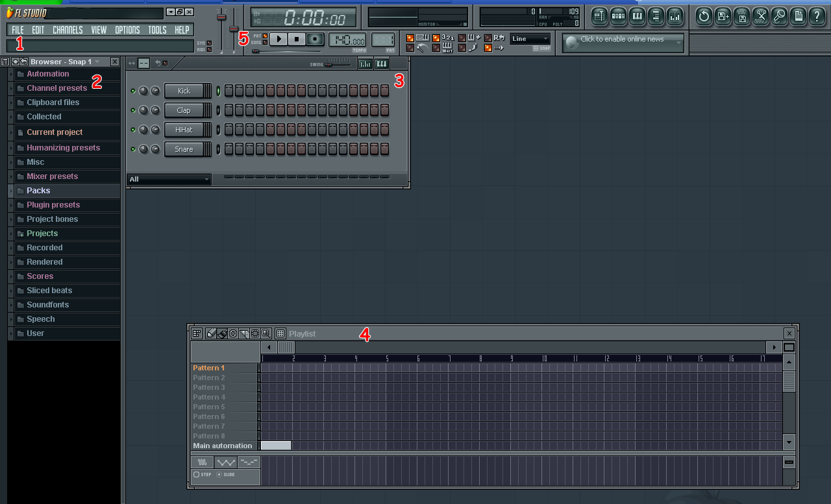This screenshot has width=831, height=504.
Task: Open the CHANNELS menu
Action: [x=68, y=30]
